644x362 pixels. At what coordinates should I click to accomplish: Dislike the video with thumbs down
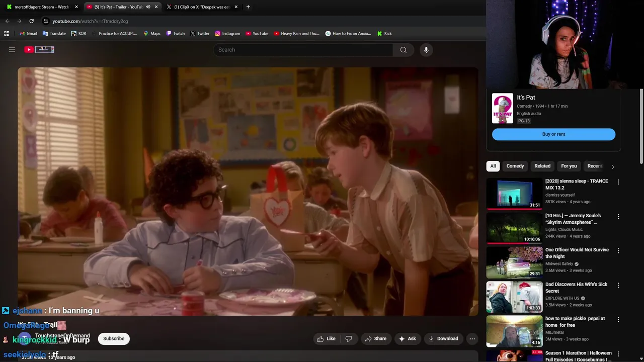tap(349, 339)
